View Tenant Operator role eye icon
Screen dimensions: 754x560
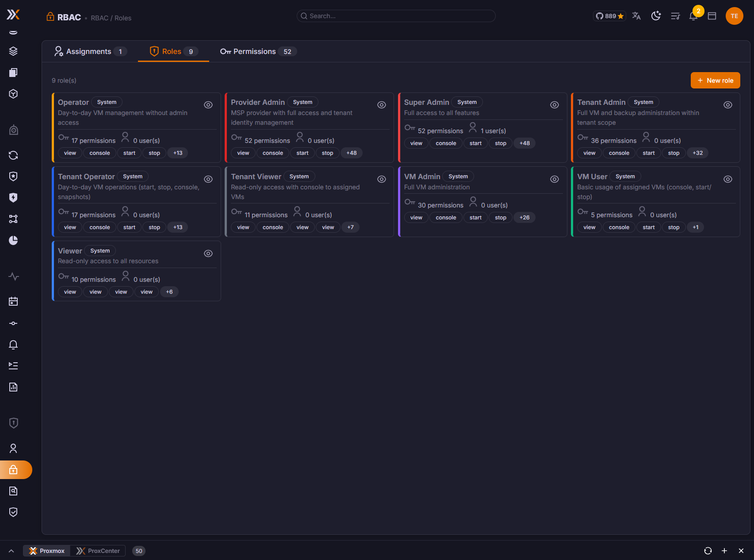tap(208, 179)
